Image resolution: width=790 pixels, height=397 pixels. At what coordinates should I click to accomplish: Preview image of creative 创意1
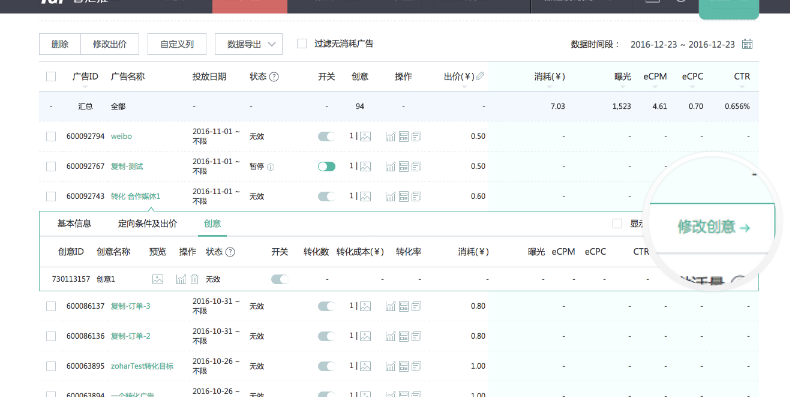point(158,279)
